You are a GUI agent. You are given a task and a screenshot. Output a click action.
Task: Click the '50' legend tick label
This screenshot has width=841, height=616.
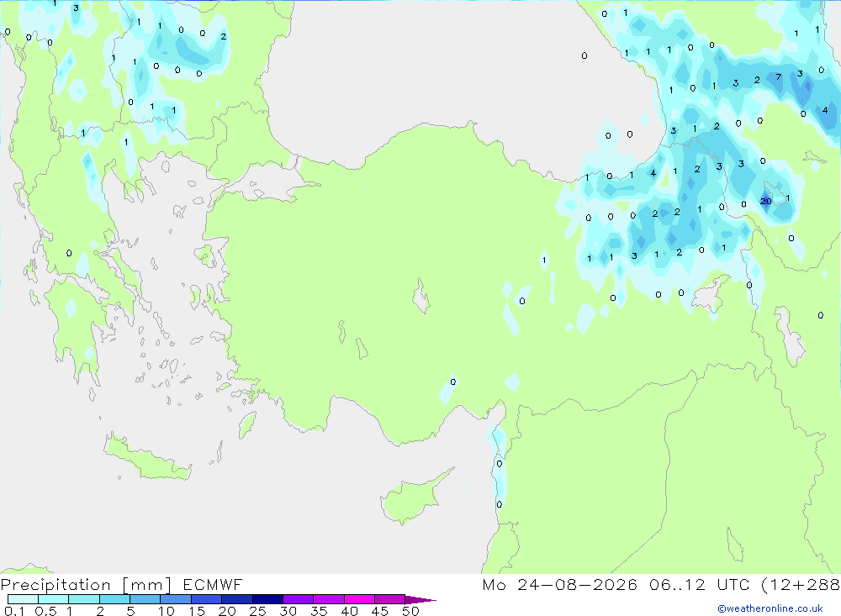410,611
